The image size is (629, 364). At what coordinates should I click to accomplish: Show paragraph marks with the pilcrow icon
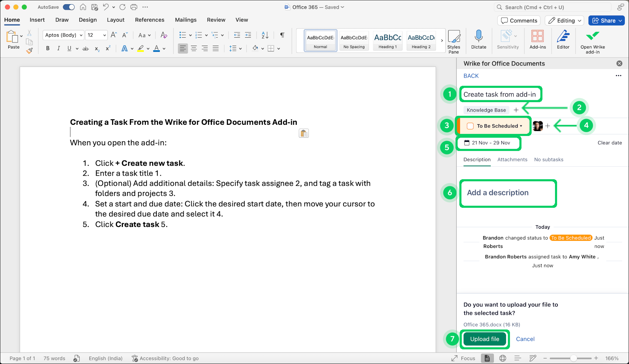pyautogui.click(x=282, y=35)
